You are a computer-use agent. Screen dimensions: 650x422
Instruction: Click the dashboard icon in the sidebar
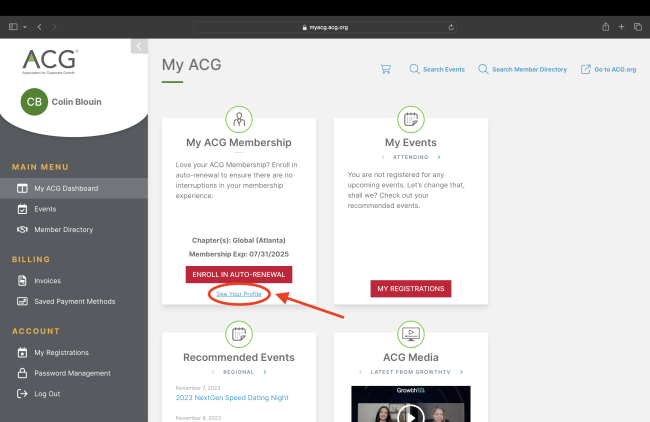[x=22, y=188]
